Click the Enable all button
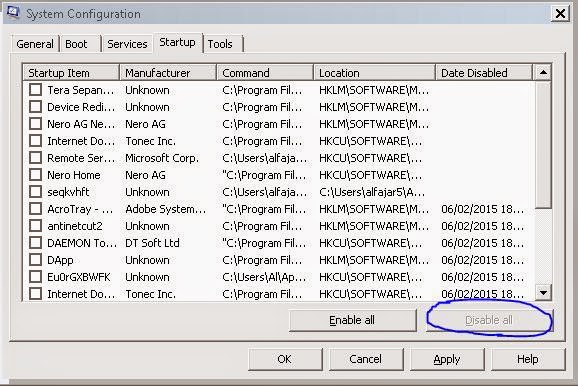 [x=352, y=320]
